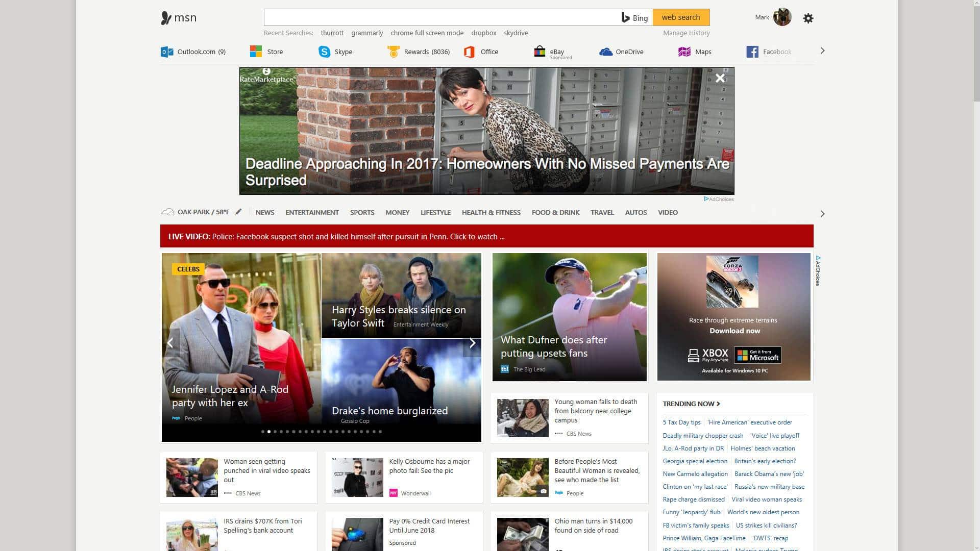Open the AUTOS category
980x551 pixels.
(x=636, y=212)
